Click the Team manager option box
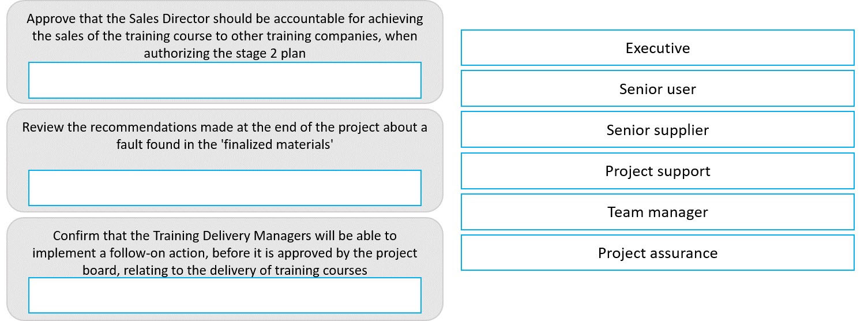 click(657, 212)
